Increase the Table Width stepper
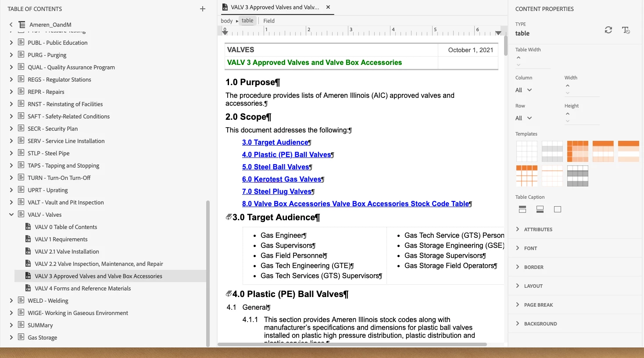The width and height of the screenshot is (644, 358). 518,57
